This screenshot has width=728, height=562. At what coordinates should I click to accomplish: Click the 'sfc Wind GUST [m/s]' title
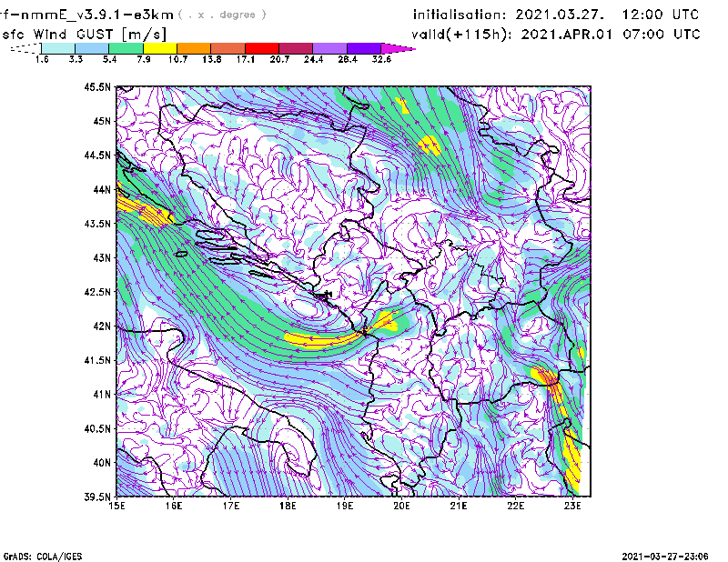(84, 35)
